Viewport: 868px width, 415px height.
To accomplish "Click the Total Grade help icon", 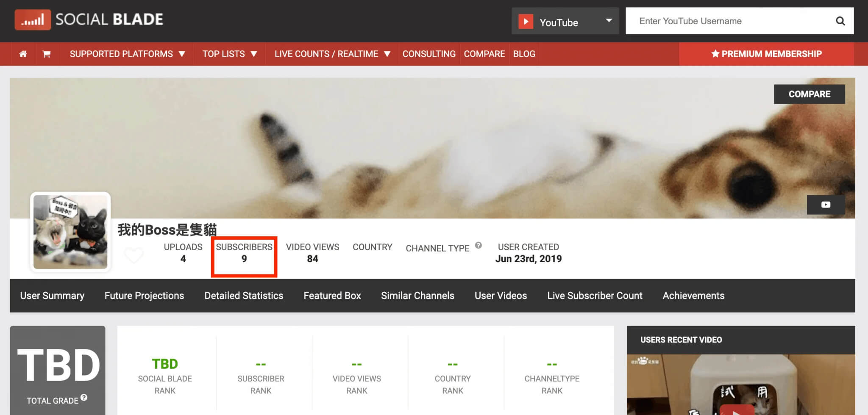I will 84,397.
